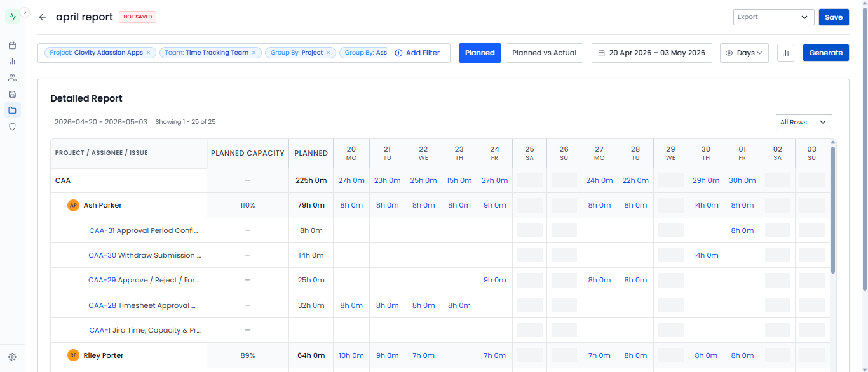Click the app logo pulse icon
Screen dimensions: 868x372
(x=13, y=17)
